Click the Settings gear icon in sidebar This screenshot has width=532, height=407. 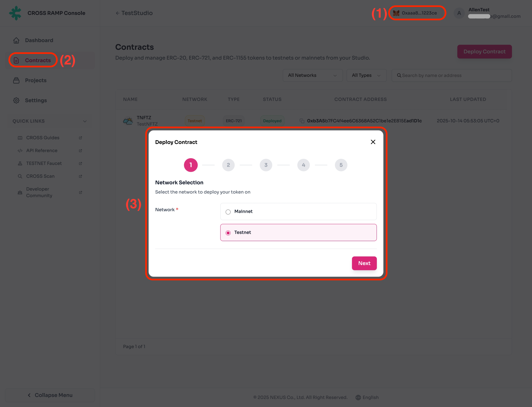coord(16,100)
